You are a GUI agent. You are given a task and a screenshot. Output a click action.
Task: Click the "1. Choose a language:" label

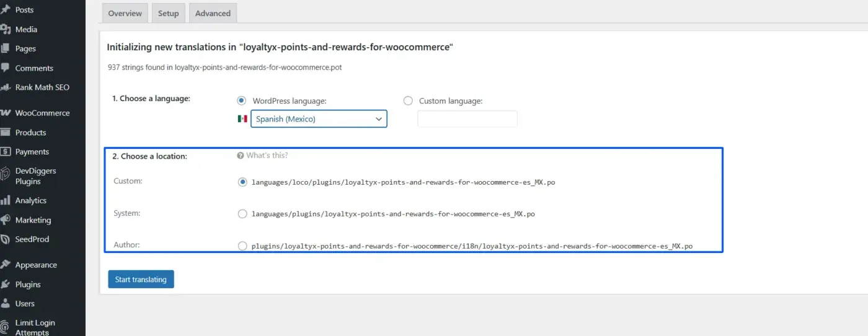point(151,99)
